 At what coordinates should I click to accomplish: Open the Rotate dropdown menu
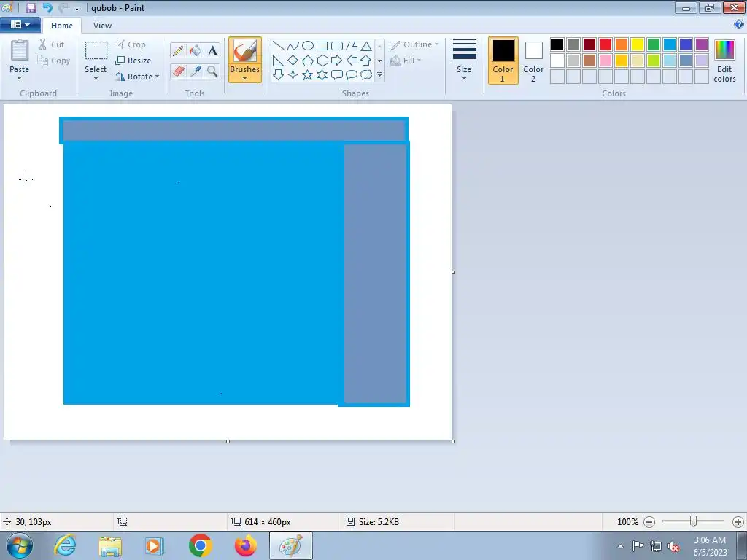(158, 76)
